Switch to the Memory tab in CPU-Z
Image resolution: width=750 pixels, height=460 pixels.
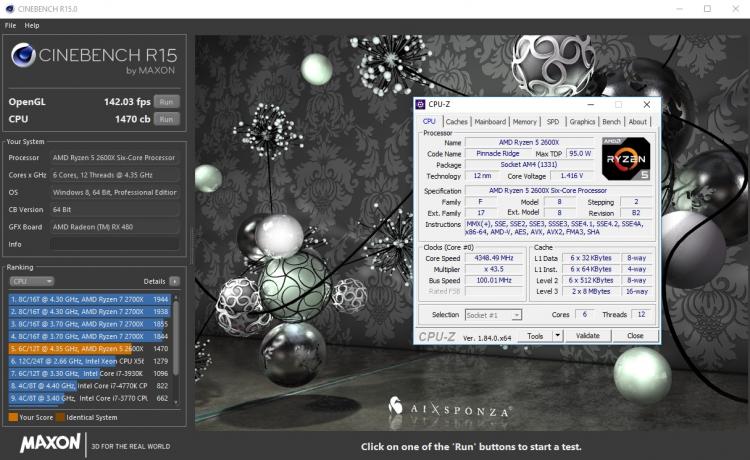point(525,121)
